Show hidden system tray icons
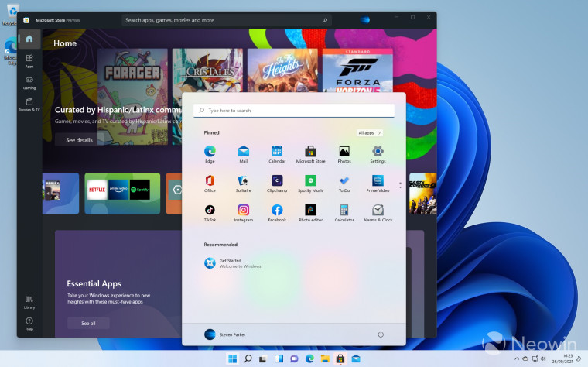The image size is (588, 367). 517,358
